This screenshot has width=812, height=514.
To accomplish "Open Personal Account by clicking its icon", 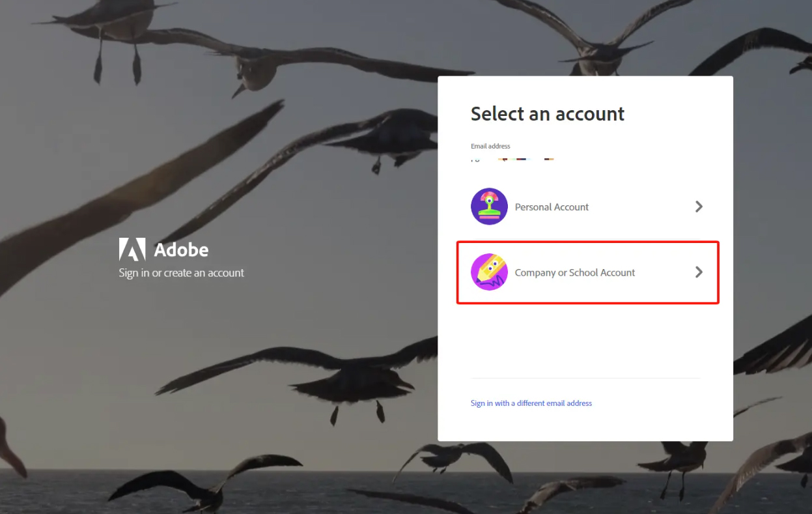I will 489,207.
